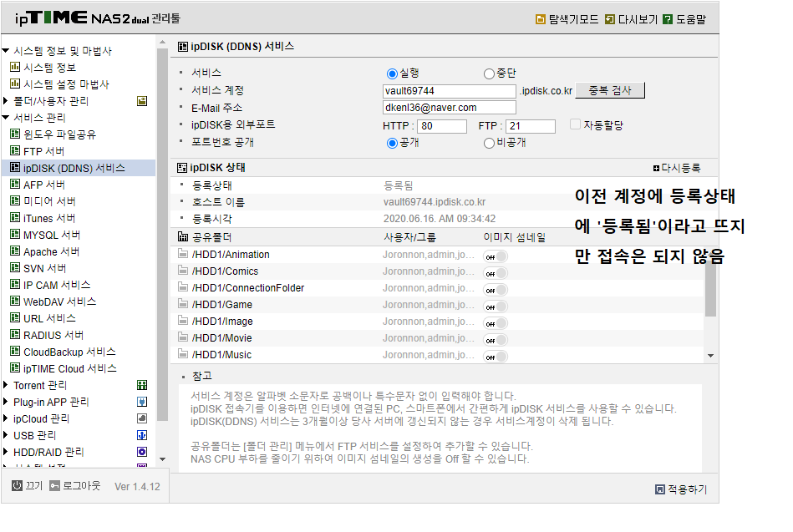Click the AFP 서버 item icon

tap(15, 184)
